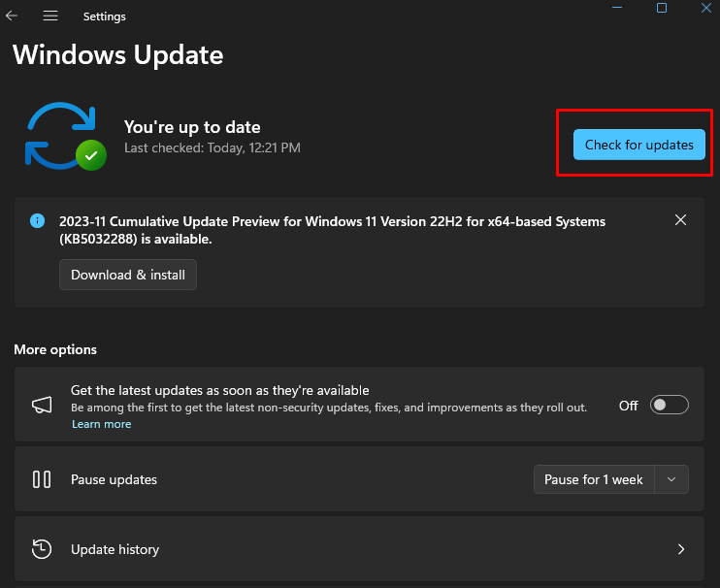Dismiss the cumulative update preview notice

tap(680, 220)
